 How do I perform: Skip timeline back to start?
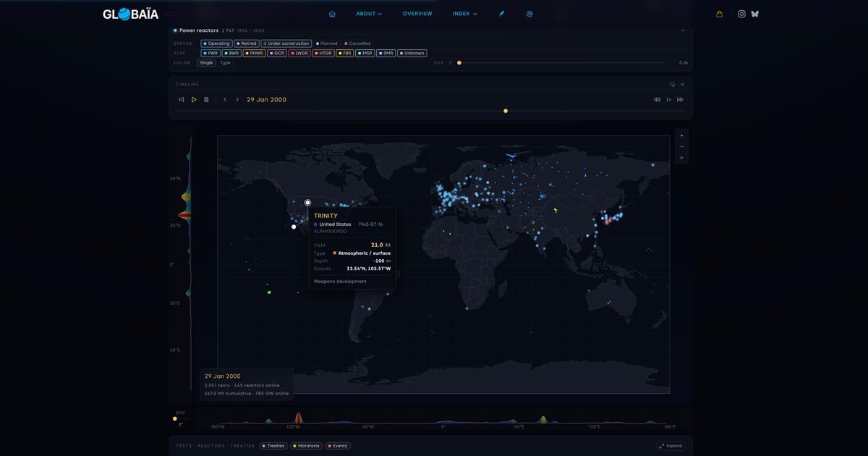(182, 100)
